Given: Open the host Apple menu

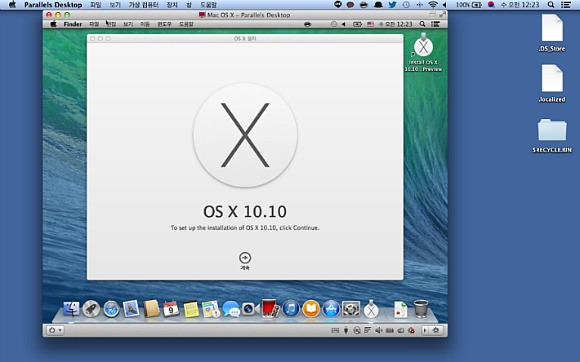Looking at the screenshot, I should [12, 5].
